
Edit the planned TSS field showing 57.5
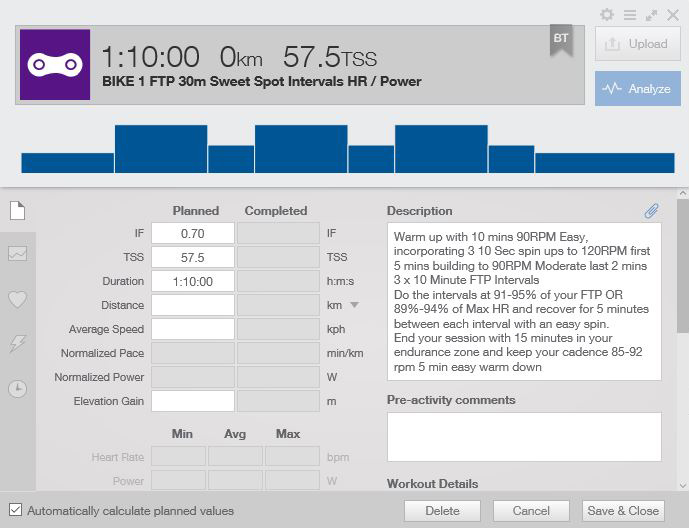pyautogui.click(x=193, y=257)
